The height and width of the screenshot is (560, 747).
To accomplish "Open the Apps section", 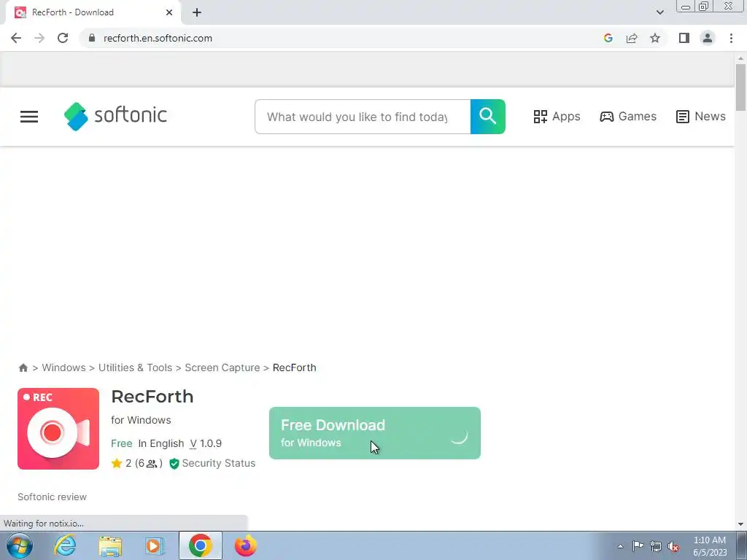I will [x=557, y=117].
